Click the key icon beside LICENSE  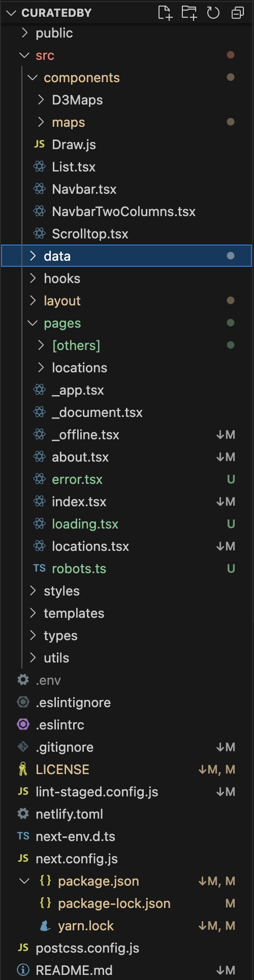point(23,769)
